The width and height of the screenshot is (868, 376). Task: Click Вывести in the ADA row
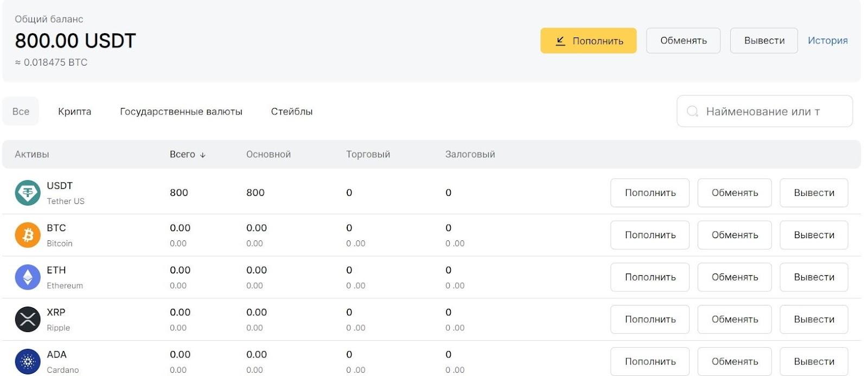pyautogui.click(x=814, y=361)
